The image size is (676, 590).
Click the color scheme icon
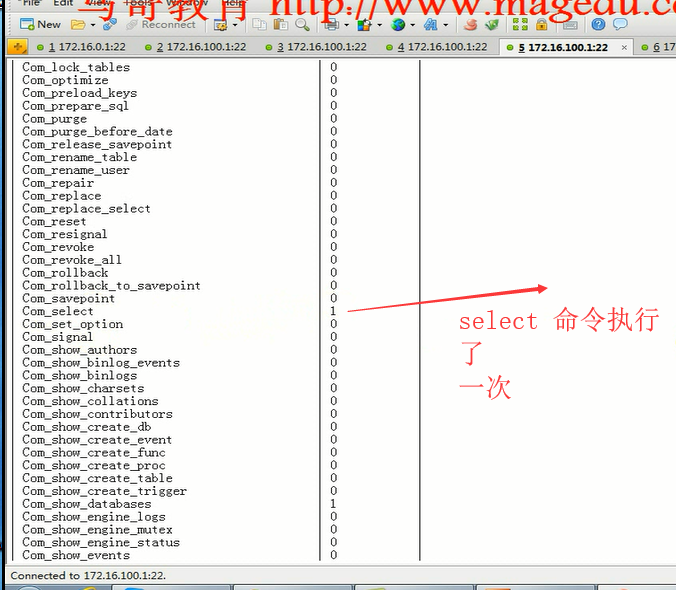[365, 25]
